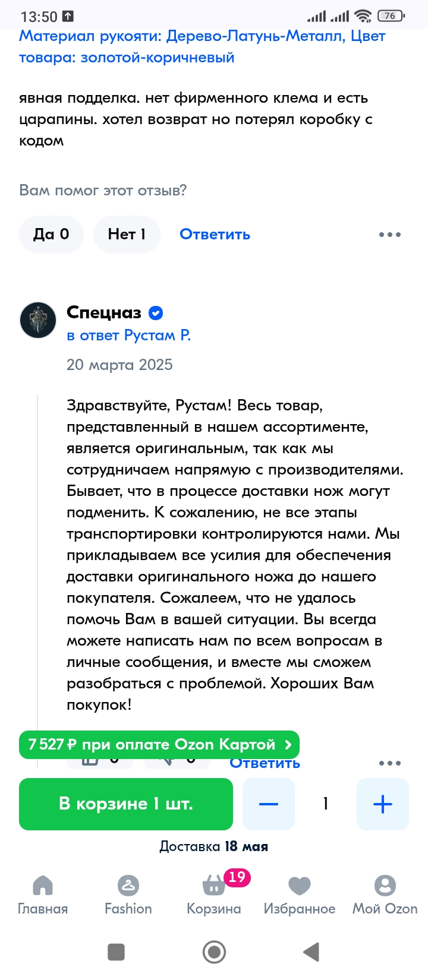Mark review as helpful with Да 0
This screenshot has width=428, height=980.
pyautogui.click(x=51, y=235)
